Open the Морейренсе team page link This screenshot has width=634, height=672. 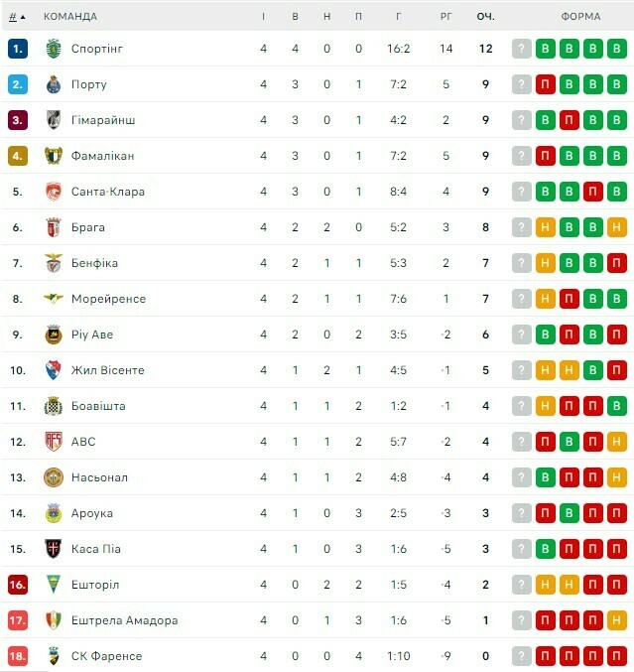pos(108,299)
